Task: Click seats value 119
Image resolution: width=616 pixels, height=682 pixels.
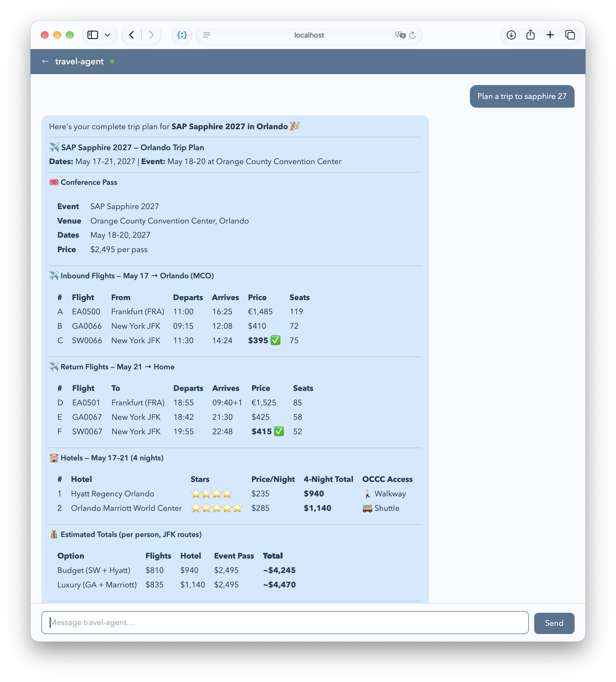Action: click(296, 311)
